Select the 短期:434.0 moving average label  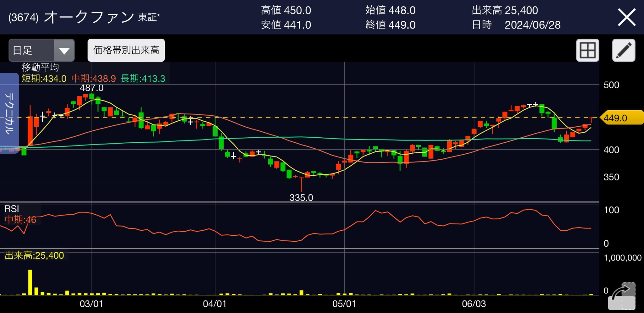44,79
